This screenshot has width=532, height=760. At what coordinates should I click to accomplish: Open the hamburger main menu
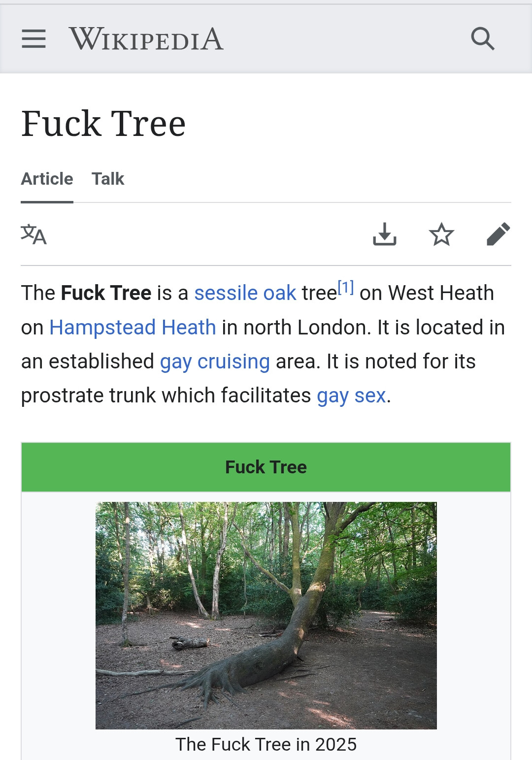(33, 38)
